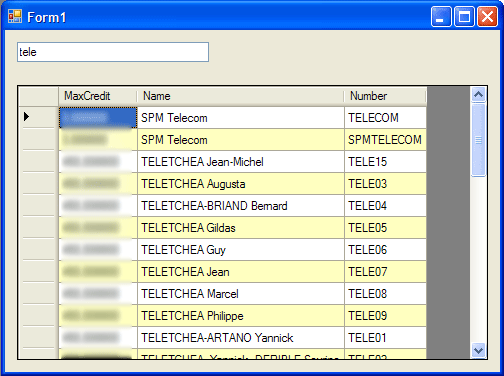This screenshot has width=504, height=376.
Task: Click the 'TELECOM' number cell
Action: pos(386,117)
